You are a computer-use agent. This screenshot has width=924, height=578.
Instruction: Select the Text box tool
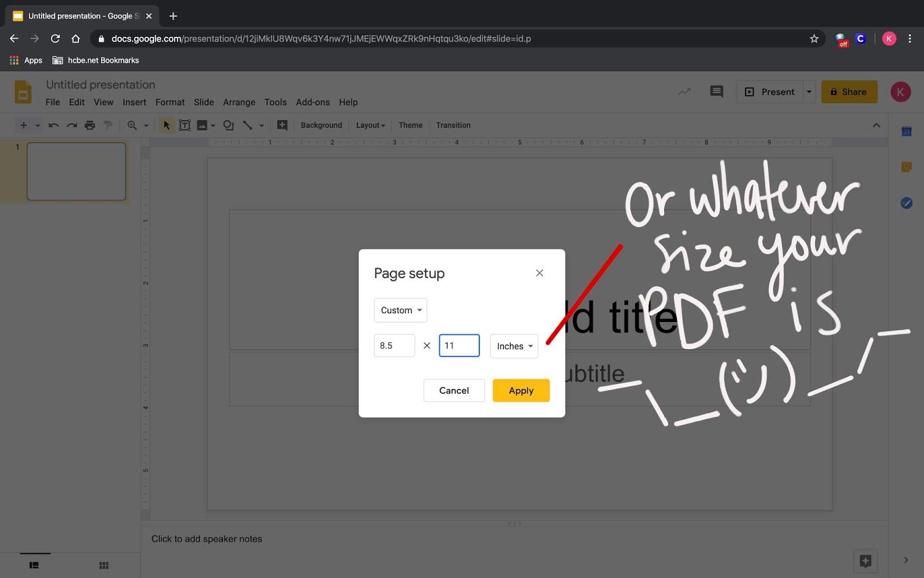coord(185,125)
